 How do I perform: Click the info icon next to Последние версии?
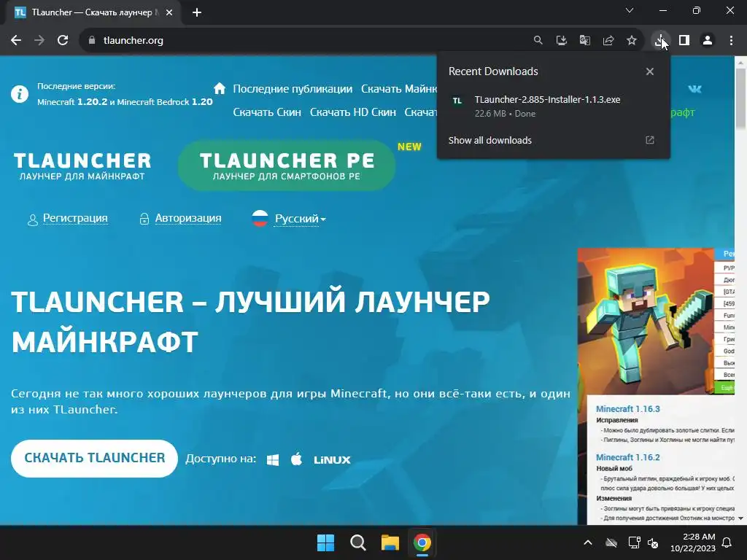coord(20,94)
